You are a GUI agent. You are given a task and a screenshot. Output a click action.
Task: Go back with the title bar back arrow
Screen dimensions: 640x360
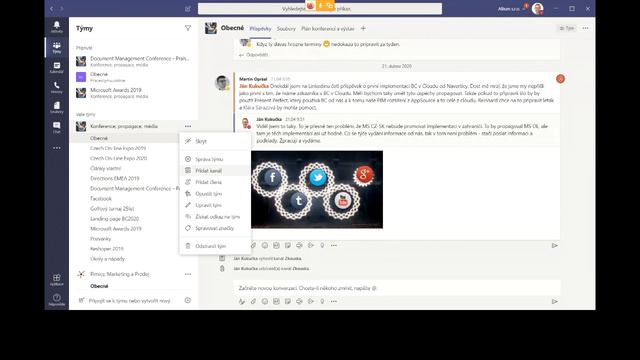click(51, 9)
